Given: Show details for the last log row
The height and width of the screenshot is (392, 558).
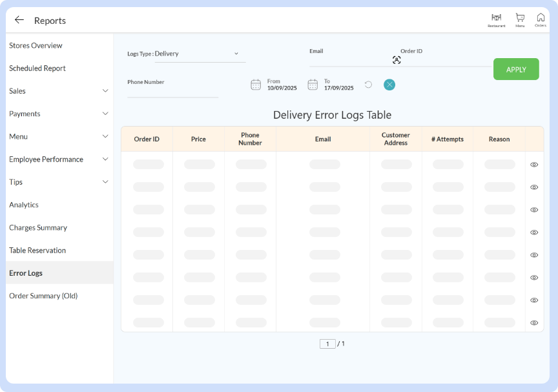Looking at the screenshot, I should click(534, 322).
